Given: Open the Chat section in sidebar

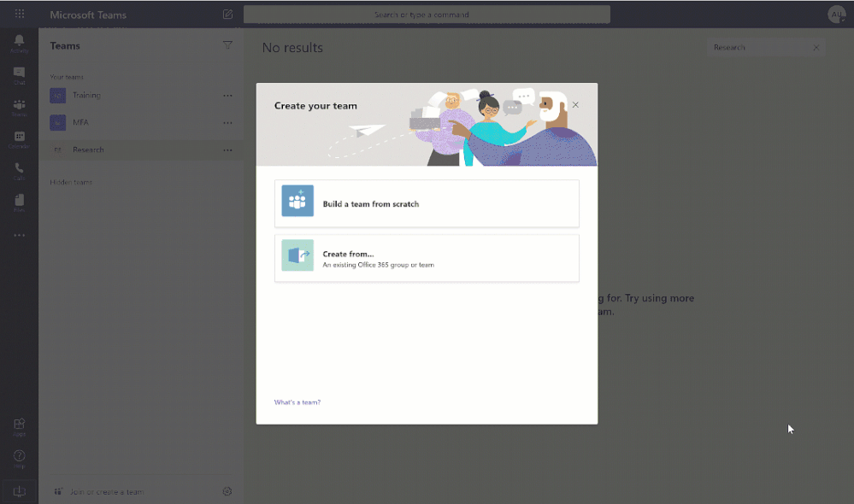Looking at the screenshot, I should tap(19, 76).
